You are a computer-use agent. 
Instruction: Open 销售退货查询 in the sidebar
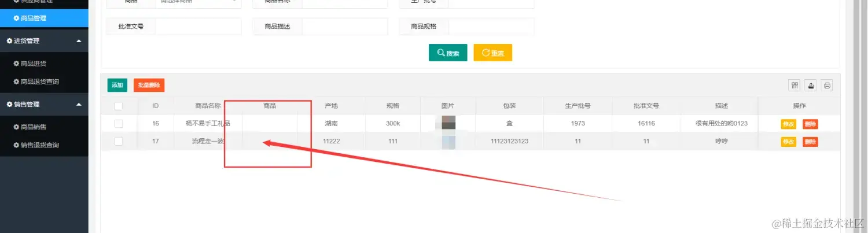coord(44,145)
